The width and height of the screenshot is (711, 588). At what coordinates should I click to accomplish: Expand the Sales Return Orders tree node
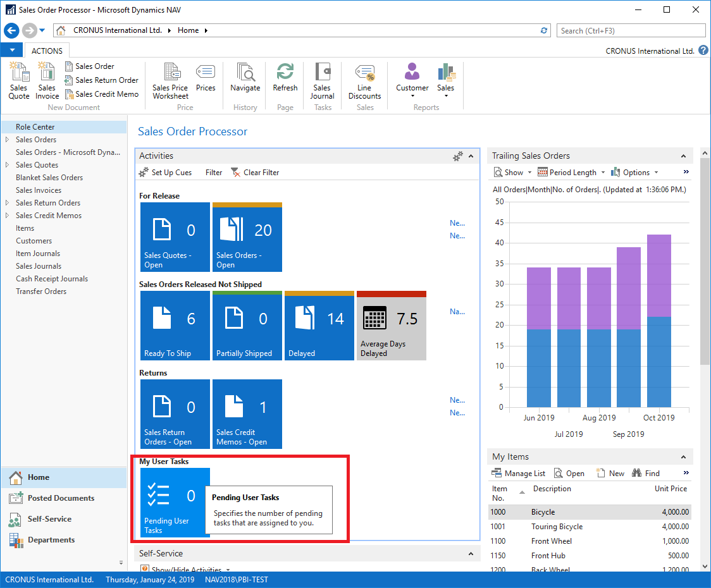[x=7, y=203]
